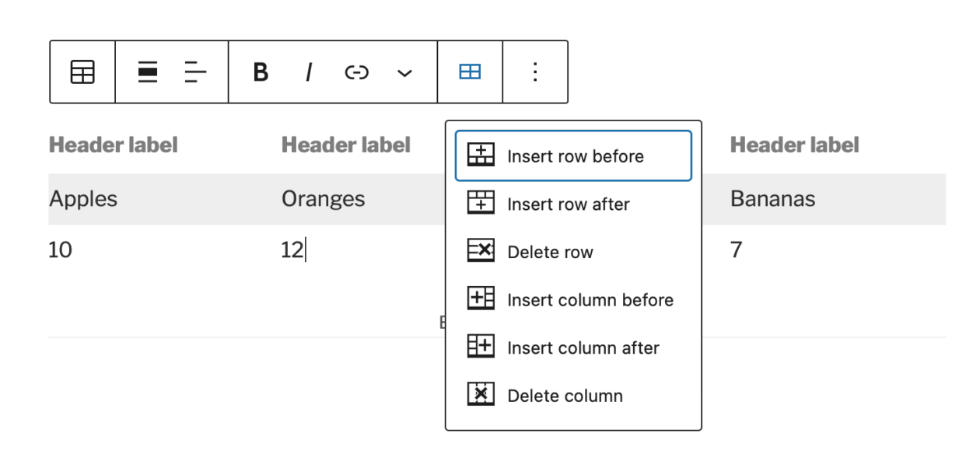This screenshot has width=980, height=475.
Task: Choose Insert row after
Action: click(568, 204)
